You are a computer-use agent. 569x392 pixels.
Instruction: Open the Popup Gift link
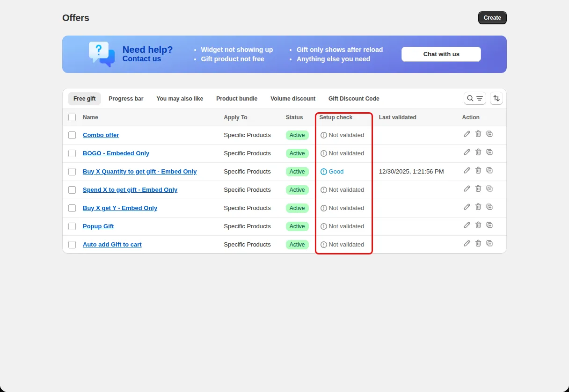click(98, 226)
